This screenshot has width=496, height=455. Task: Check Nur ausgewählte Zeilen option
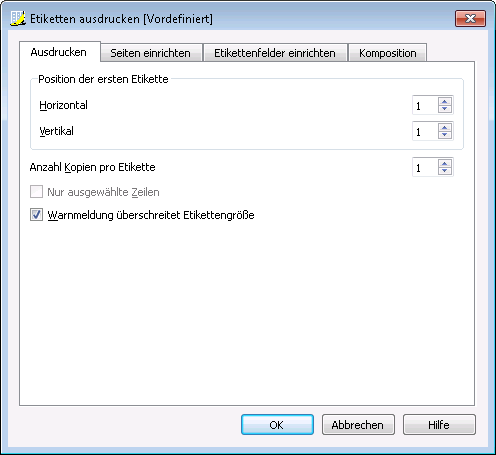[x=36, y=192]
